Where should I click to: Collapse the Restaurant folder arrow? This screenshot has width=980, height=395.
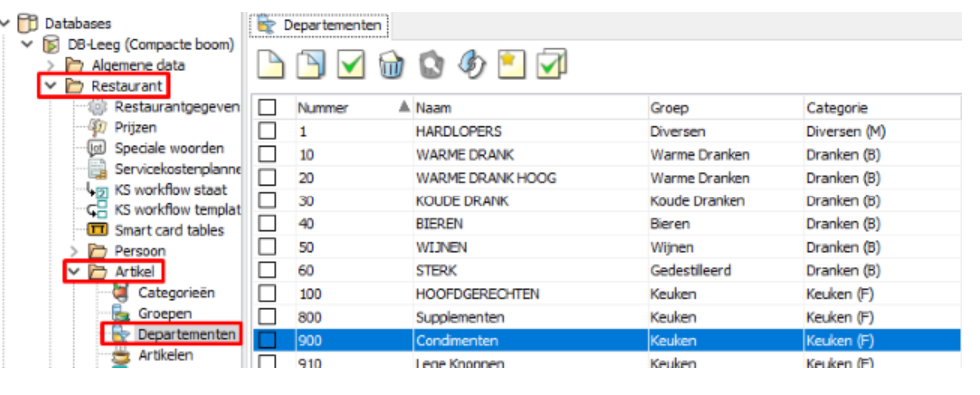pyautogui.click(x=51, y=86)
